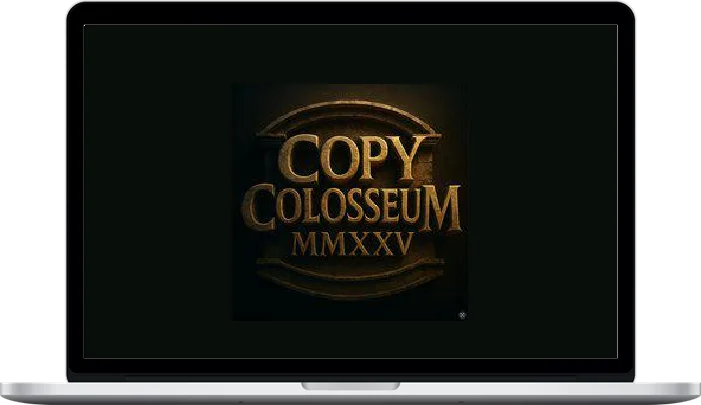Image resolution: width=701 pixels, height=405 pixels.
Task: Click the Copy Colosseum logo image
Action: (x=351, y=202)
